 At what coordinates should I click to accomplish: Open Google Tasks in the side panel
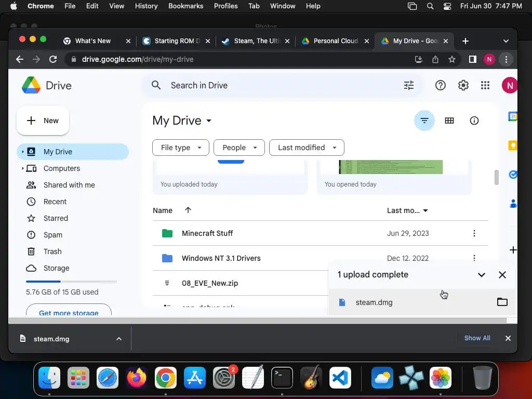coord(513,175)
